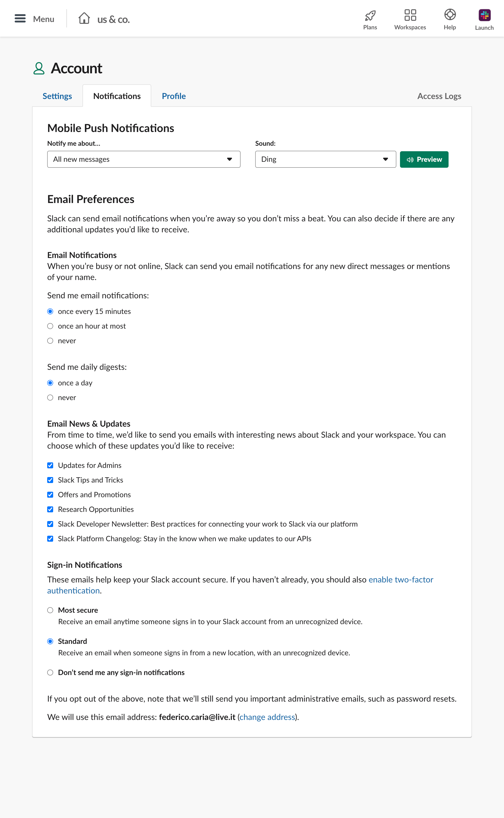Launch Slack using the Slack logo icon
The width and height of the screenshot is (504, 818).
pyautogui.click(x=484, y=15)
